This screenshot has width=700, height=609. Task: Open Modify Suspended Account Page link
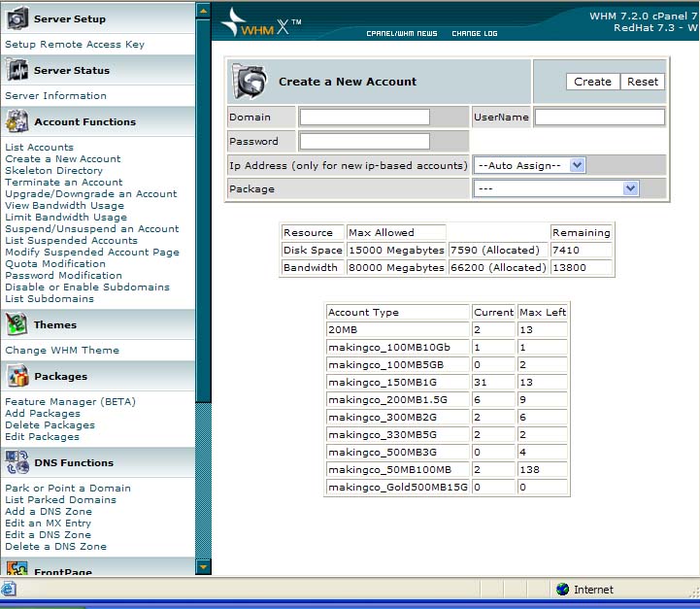(x=92, y=252)
